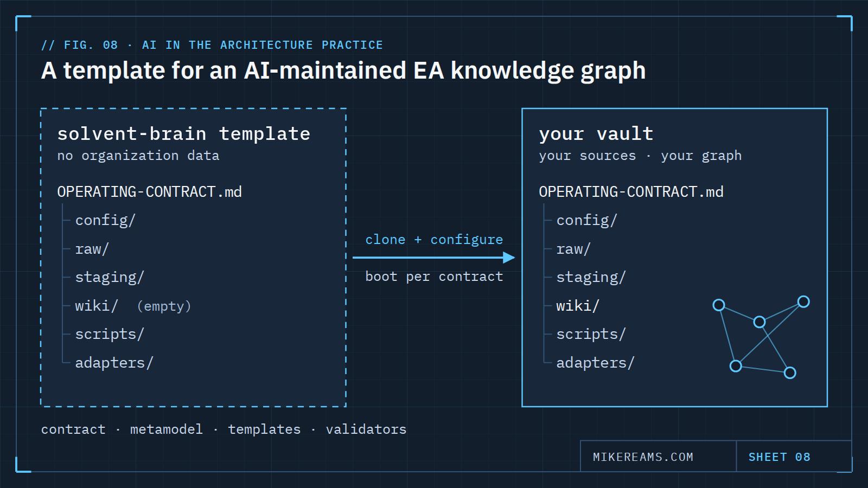Select OPERATING-CONTRACT.md in your vault
Viewport: 868px width, 488px height.
[x=631, y=192]
